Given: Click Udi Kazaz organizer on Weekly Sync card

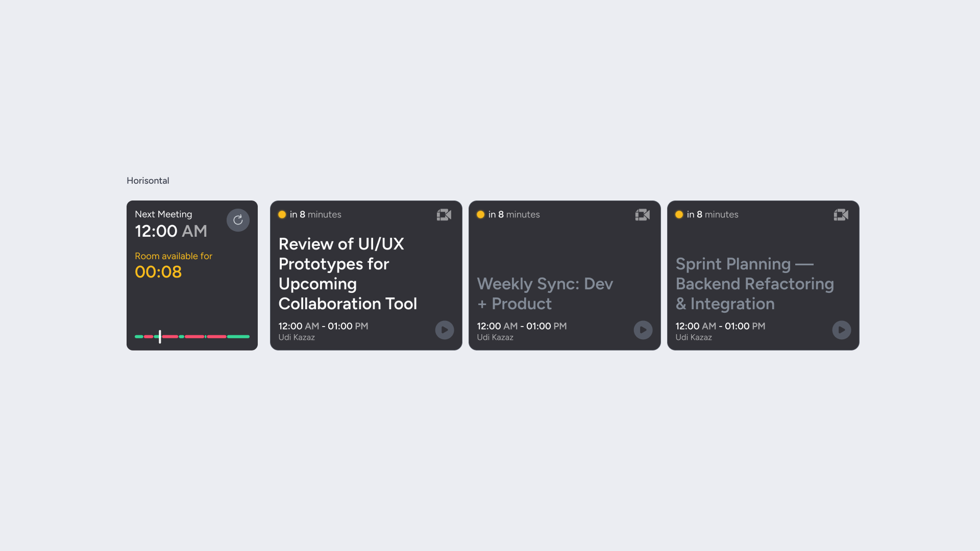Looking at the screenshot, I should pyautogui.click(x=495, y=337).
